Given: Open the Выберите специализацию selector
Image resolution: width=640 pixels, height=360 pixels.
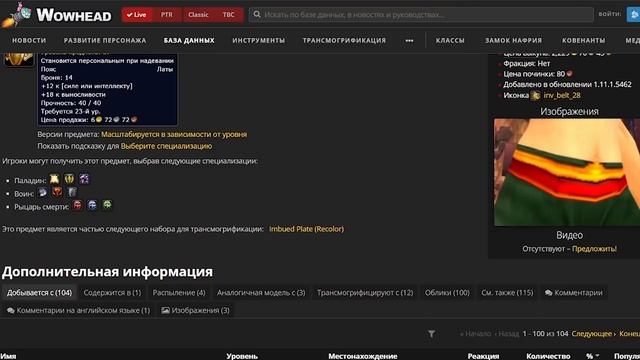Looking at the screenshot, I should pos(167,146).
